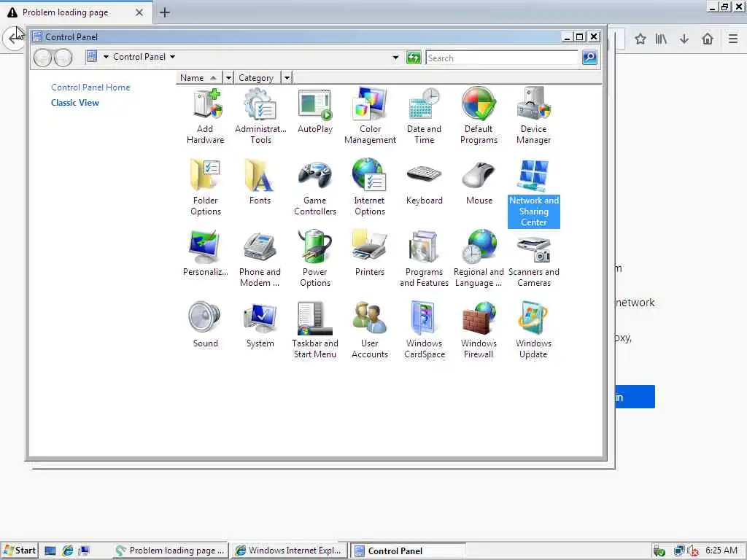Click the search magnifier button

click(x=589, y=58)
